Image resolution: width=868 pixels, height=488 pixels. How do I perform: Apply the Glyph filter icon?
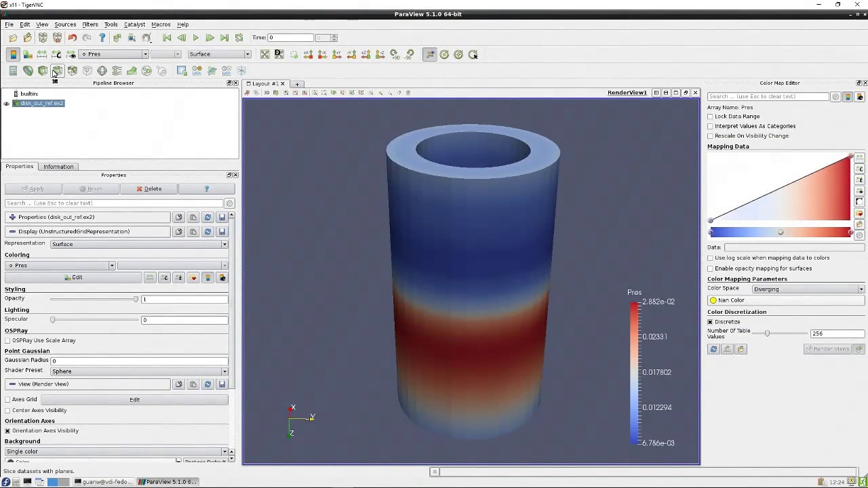(x=102, y=70)
